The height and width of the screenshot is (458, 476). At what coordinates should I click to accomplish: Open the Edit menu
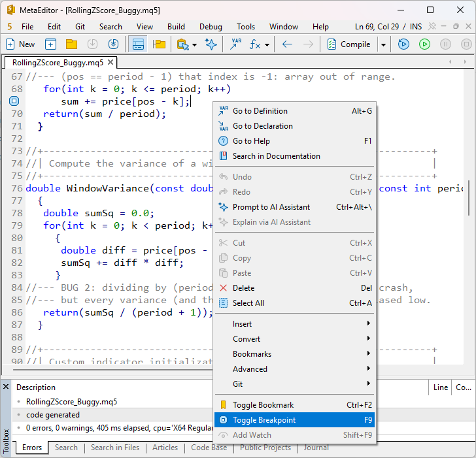pos(54,27)
